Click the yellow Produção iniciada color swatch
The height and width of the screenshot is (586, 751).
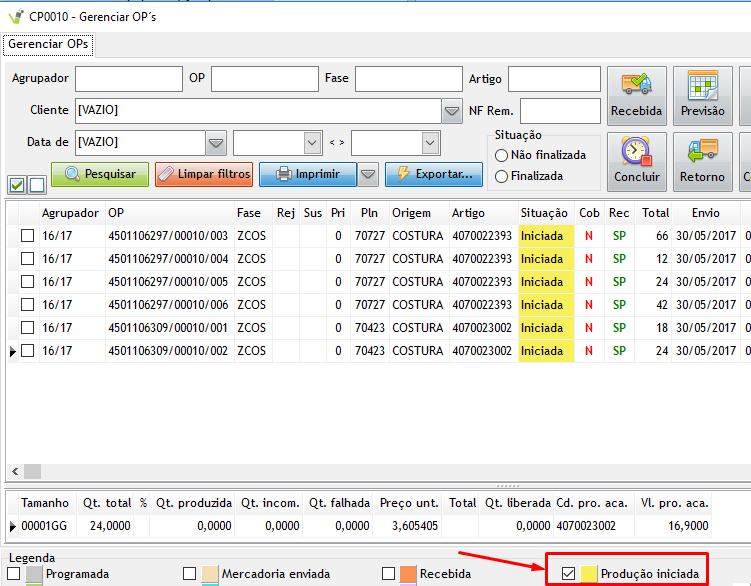(x=589, y=574)
